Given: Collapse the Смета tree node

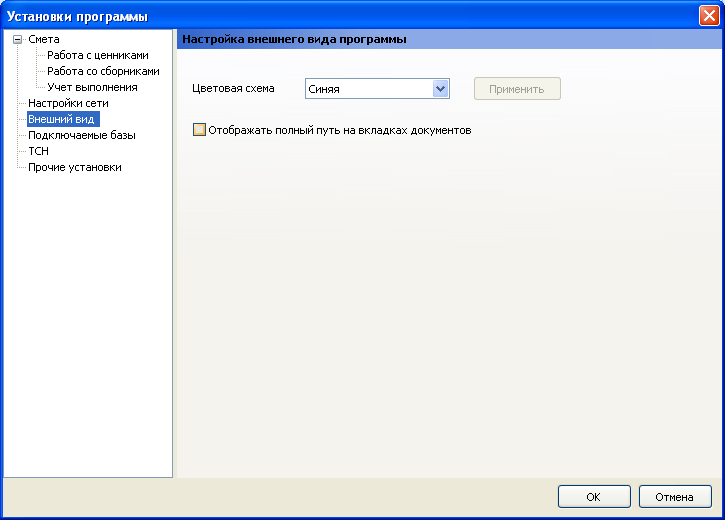Looking at the screenshot, I should click(18, 40).
